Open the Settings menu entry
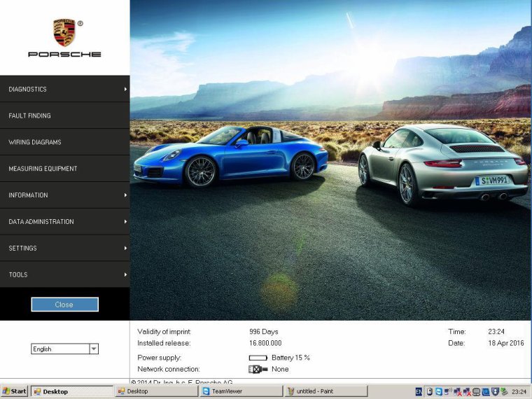532x399 pixels. (23, 248)
